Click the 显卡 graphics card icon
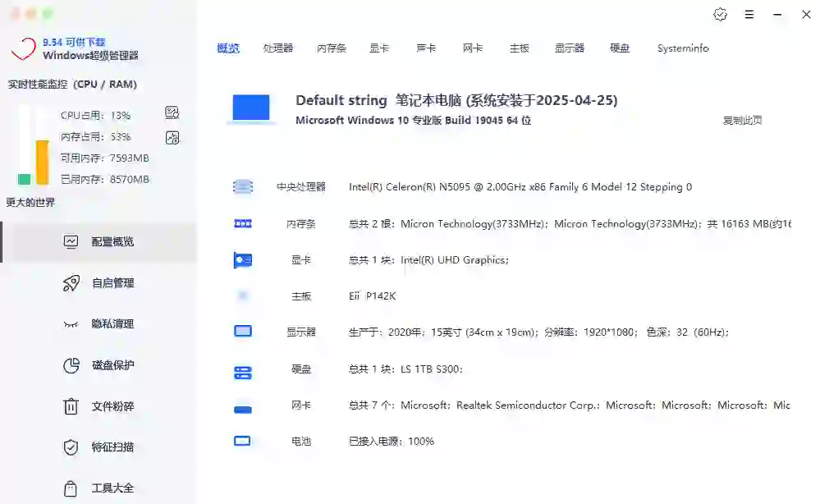 [243, 260]
